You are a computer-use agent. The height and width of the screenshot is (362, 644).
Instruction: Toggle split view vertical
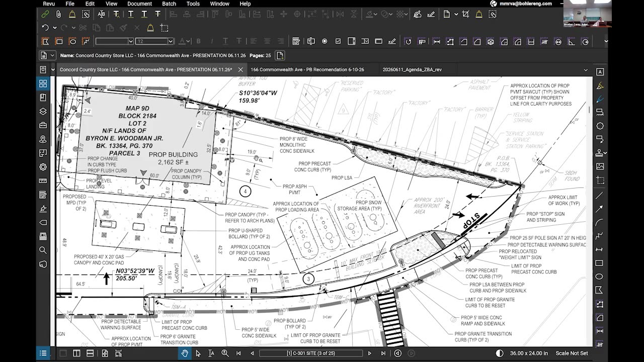(76, 353)
